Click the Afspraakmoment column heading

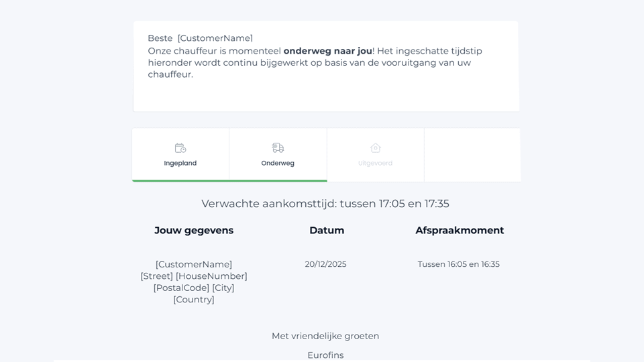point(460,231)
